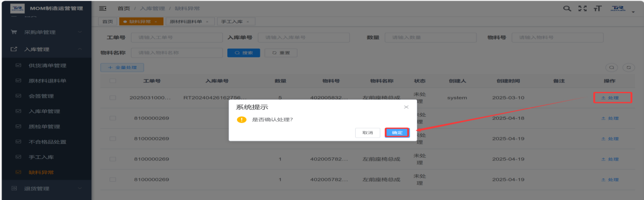Close the 手工入库 tab with its x
The height and width of the screenshot is (200, 644).
[248, 22]
